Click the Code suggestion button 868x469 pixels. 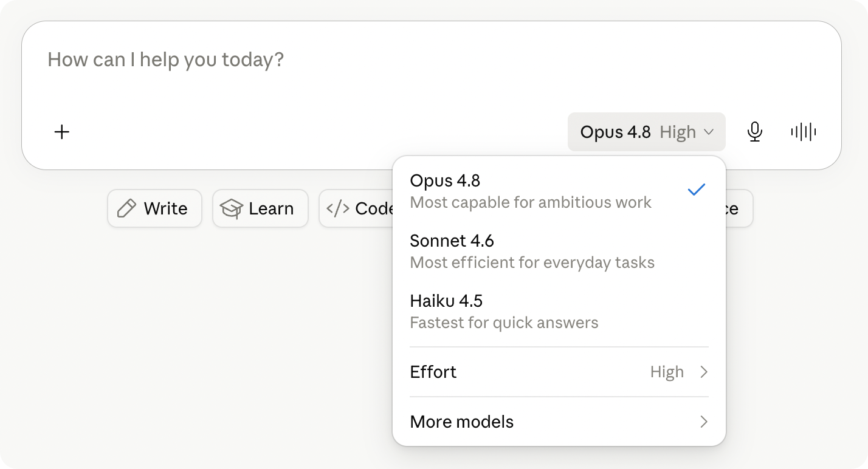coord(357,208)
